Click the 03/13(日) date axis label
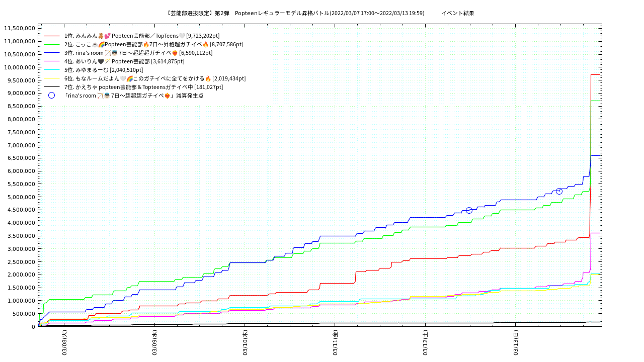Viewport: 644px width, 362px height. click(516, 343)
